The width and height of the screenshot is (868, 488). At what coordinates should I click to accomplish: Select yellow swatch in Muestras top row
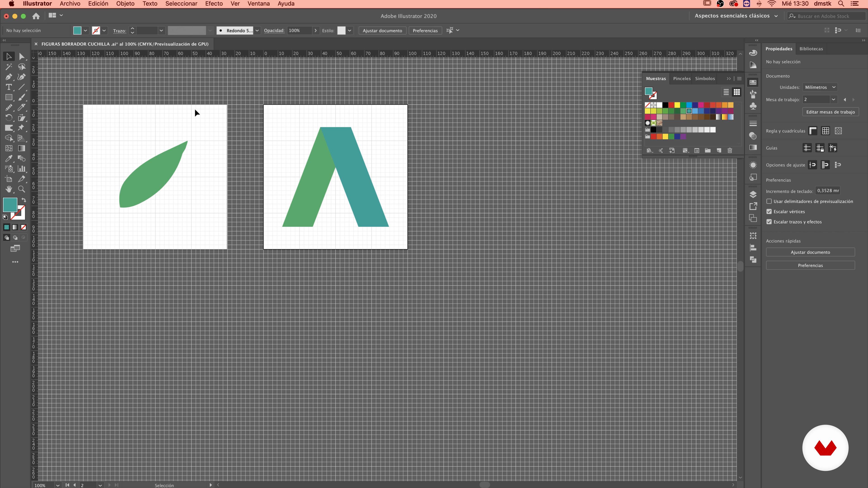[x=677, y=105]
